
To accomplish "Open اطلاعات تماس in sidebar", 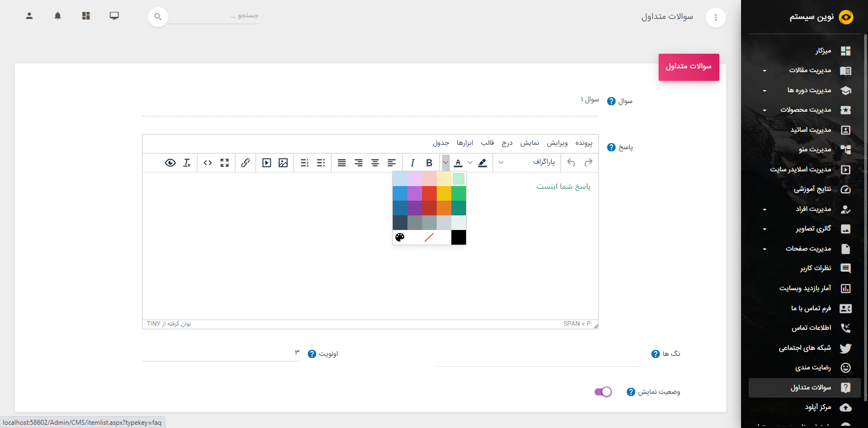I will coord(805,328).
